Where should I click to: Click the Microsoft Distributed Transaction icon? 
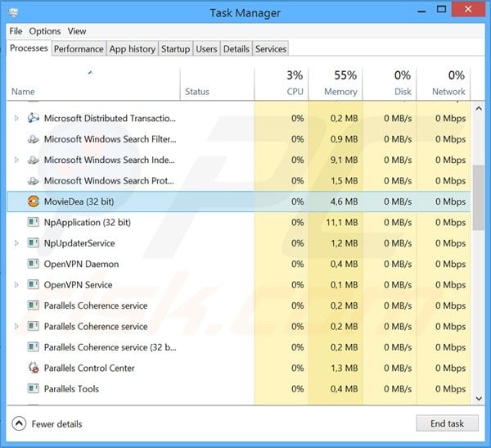(34, 118)
